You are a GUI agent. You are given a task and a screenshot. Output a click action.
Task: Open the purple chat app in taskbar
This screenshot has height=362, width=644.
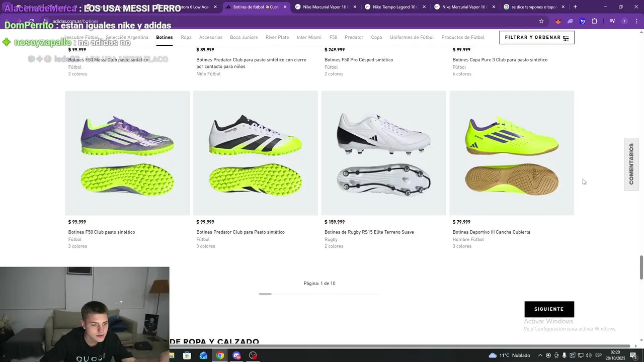click(236, 355)
